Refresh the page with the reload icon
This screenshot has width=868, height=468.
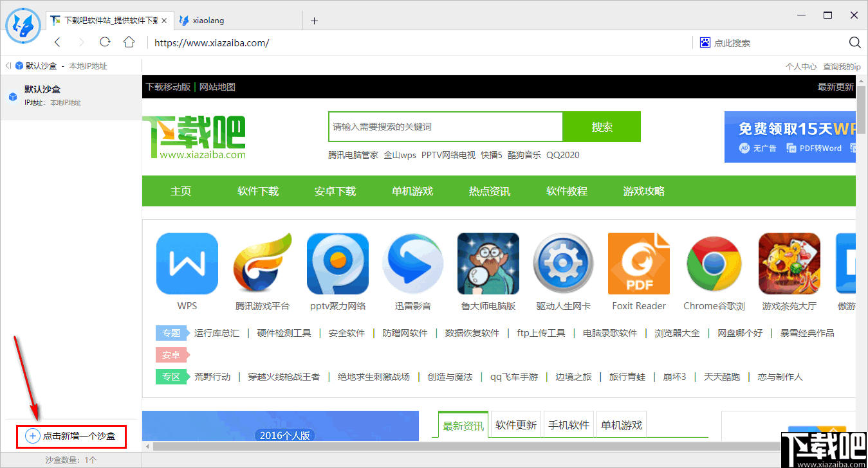(104, 42)
